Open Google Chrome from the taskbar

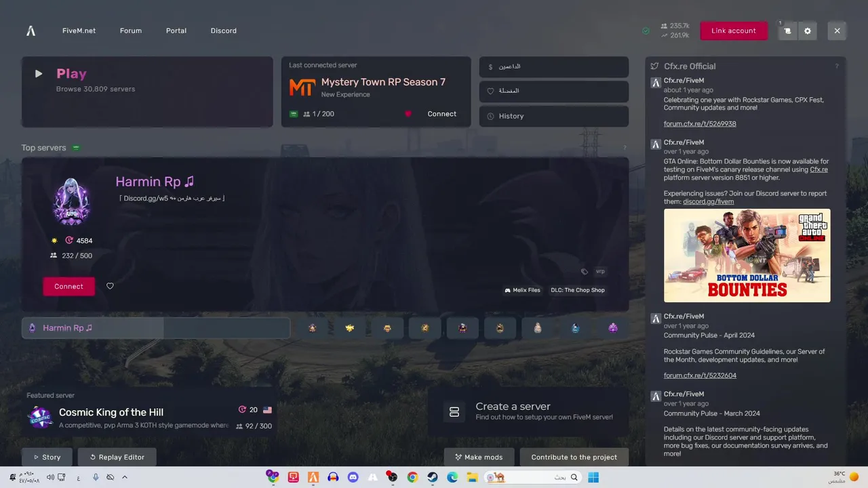click(412, 477)
